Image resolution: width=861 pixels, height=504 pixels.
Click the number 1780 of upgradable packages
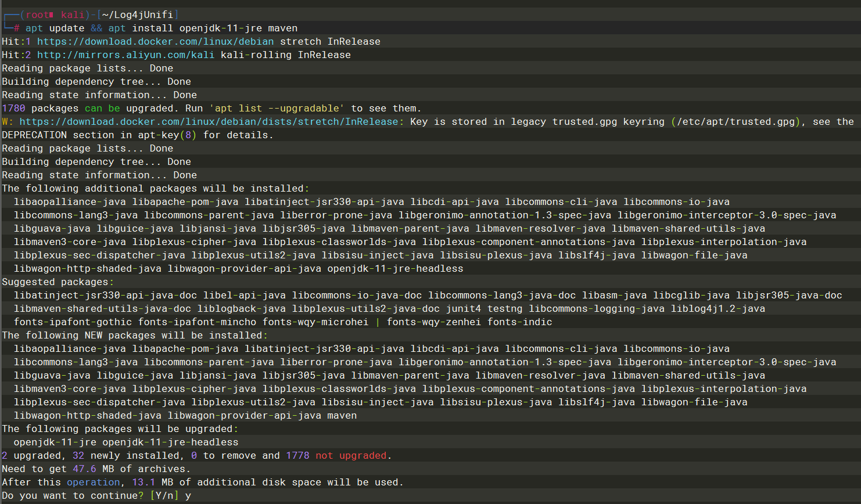(13, 108)
